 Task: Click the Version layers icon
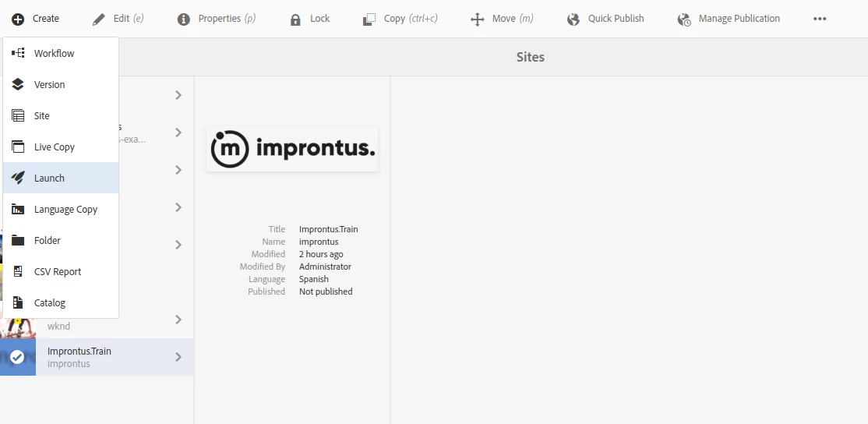[x=18, y=84]
